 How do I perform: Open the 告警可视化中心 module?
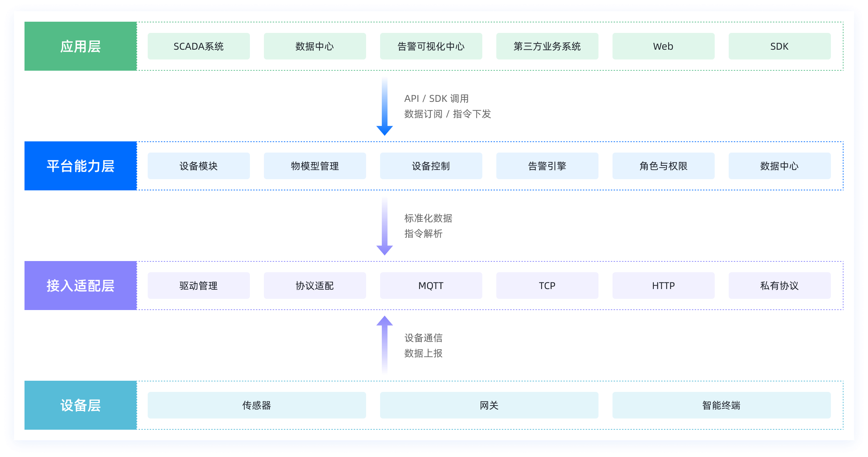(431, 46)
